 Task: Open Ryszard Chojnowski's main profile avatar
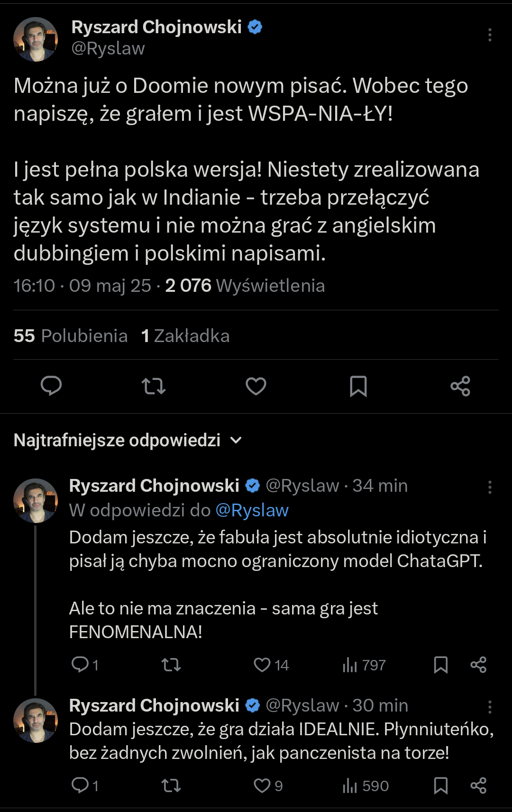(36, 39)
